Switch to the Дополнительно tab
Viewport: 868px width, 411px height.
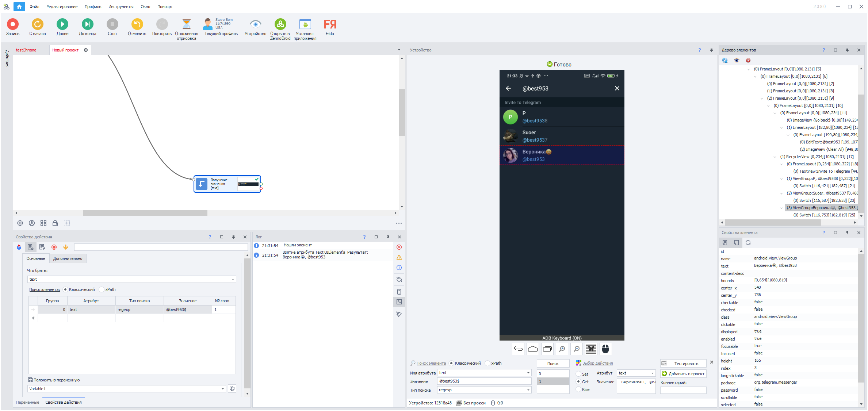tap(68, 258)
